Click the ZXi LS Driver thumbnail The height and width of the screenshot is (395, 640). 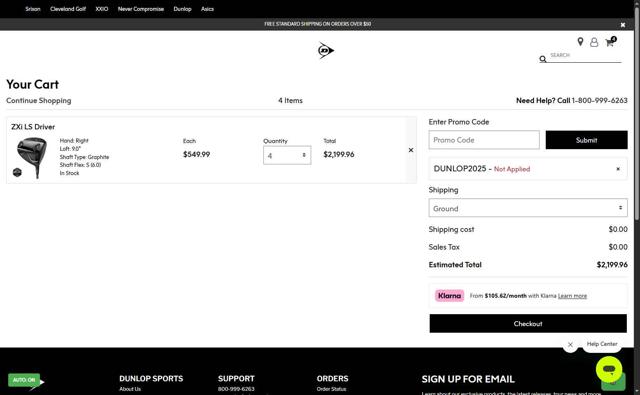click(x=31, y=158)
